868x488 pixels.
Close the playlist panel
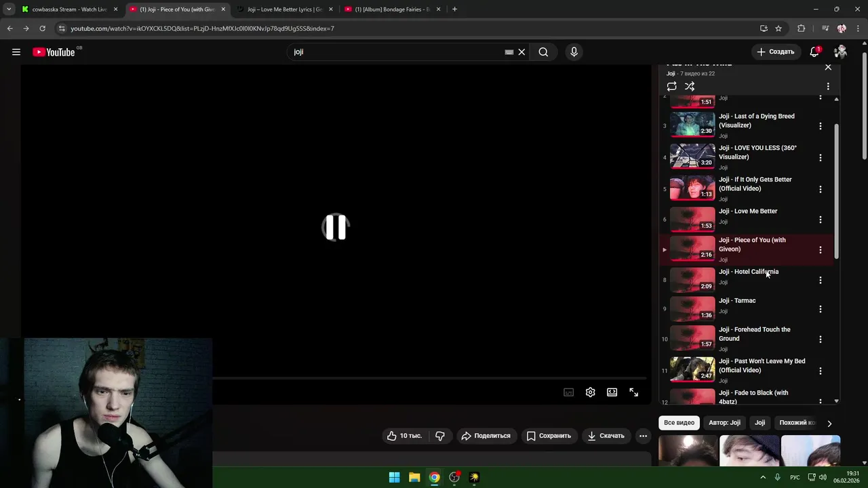point(828,67)
